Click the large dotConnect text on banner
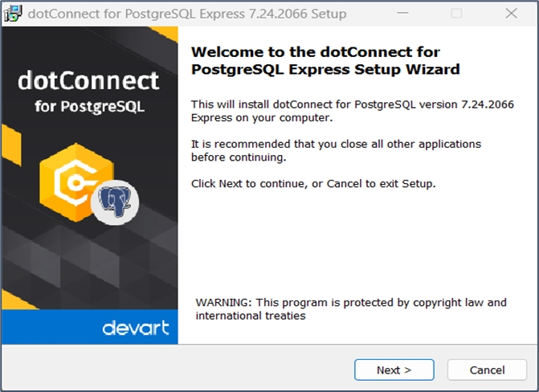539x392 pixels. tap(88, 81)
